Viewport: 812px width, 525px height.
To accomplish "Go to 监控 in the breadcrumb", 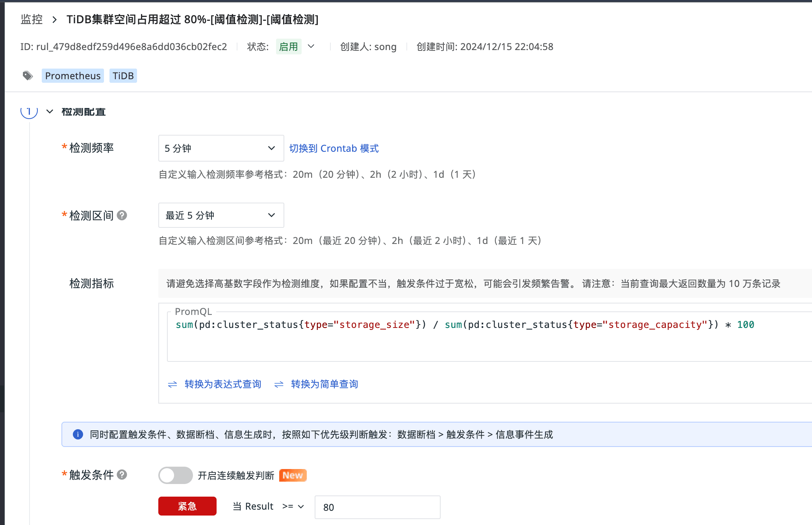I will (32, 19).
